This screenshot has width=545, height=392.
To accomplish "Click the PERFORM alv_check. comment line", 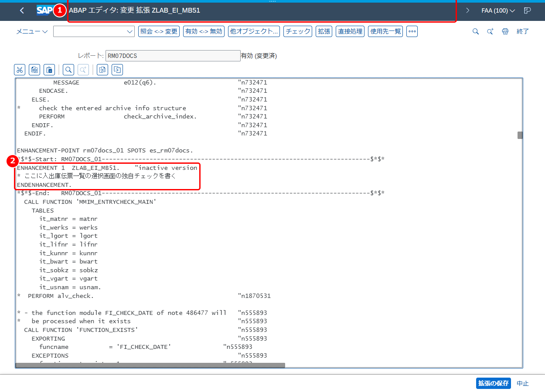I will (144, 296).
